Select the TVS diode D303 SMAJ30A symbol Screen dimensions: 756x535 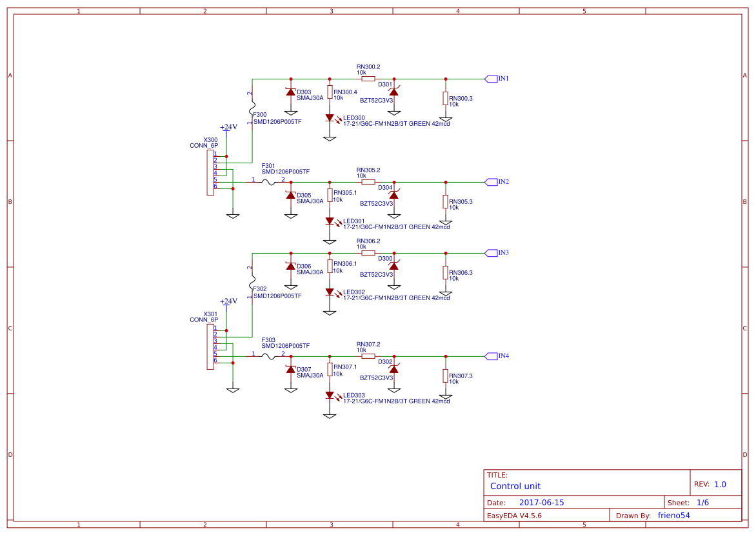[x=290, y=94]
